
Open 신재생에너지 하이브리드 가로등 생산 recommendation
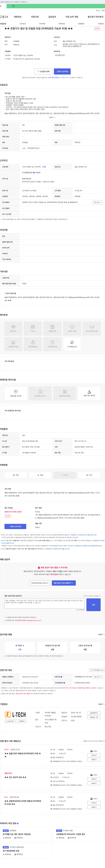[71, 834]
